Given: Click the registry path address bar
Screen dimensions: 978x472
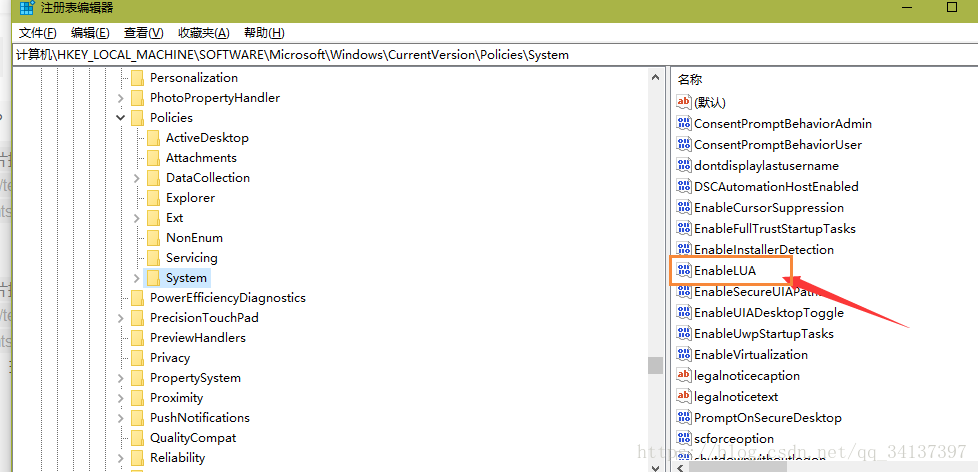Looking at the screenshot, I should (x=493, y=55).
